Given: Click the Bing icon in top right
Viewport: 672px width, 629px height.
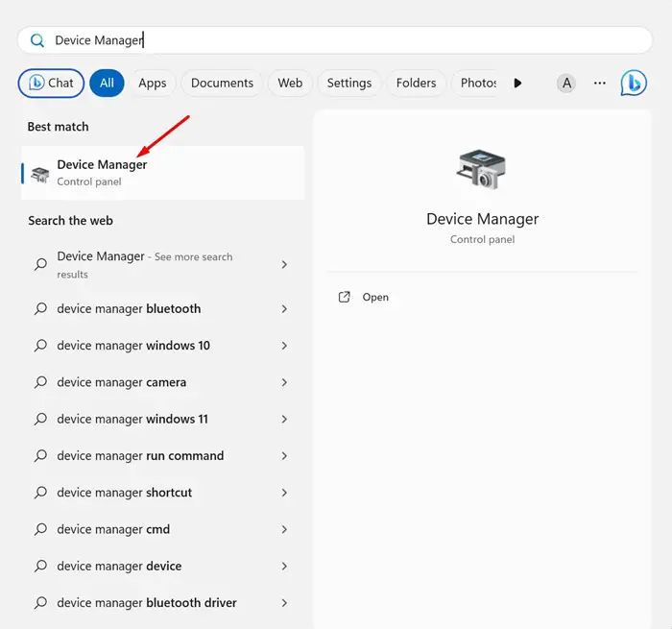Looking at the screenshot, I should [x=634, y=83].
